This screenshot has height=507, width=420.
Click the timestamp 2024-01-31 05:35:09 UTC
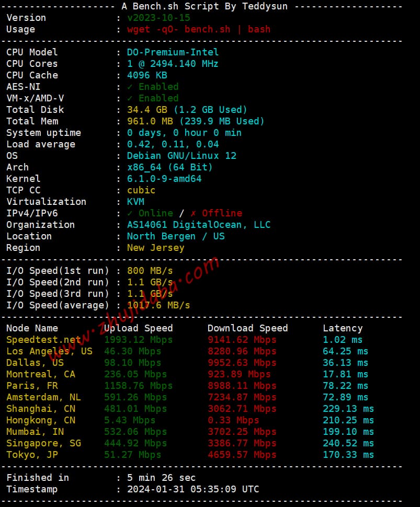pyautogui.click(x=193, y=489)
